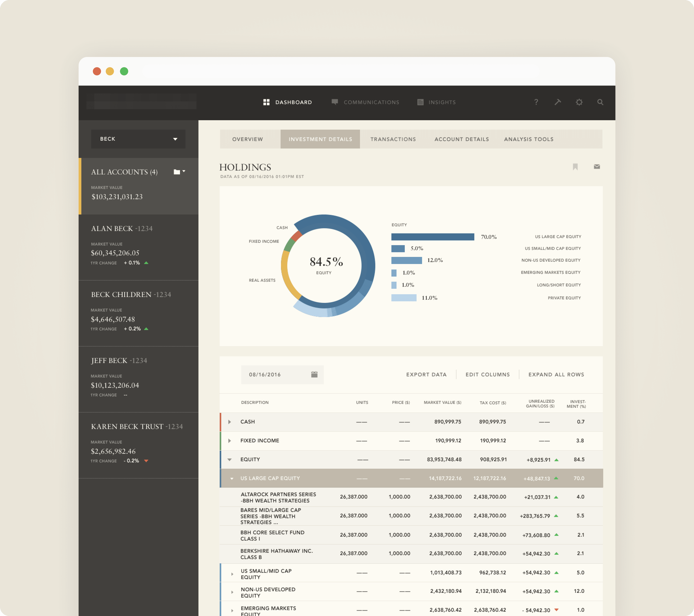Bookmark the Holdings view
The width and height of the screenshot is (694, 616).
(x=575, y=167)
